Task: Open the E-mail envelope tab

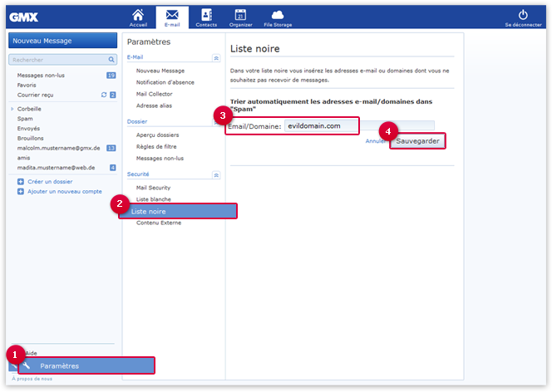Action: point(172,17)
